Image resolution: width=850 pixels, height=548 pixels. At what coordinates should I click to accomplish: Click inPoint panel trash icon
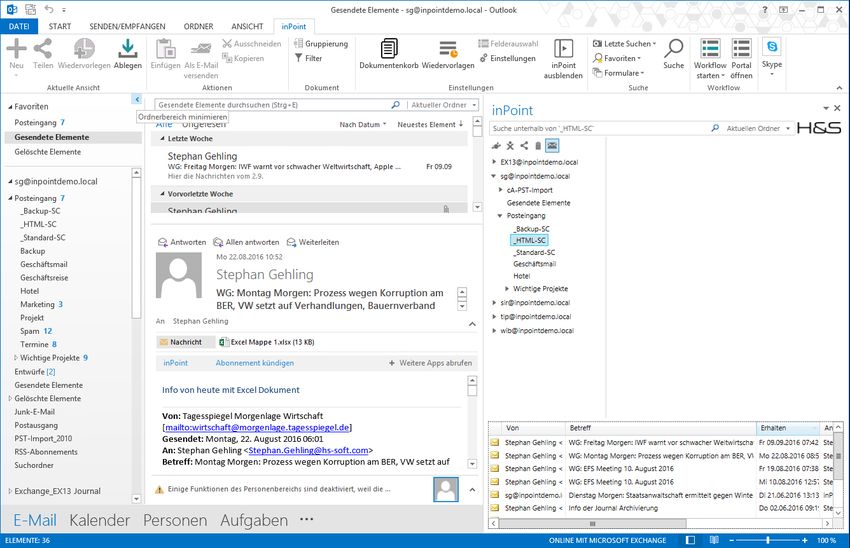coord(538,145)
